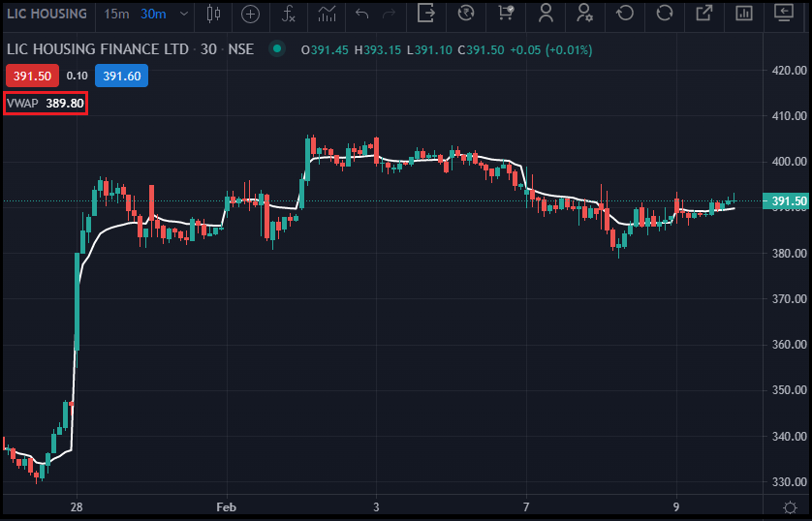Viewport: 812px width, 521px height.
Task: Click the 391.50 current price label
Action: coord(785,201)
